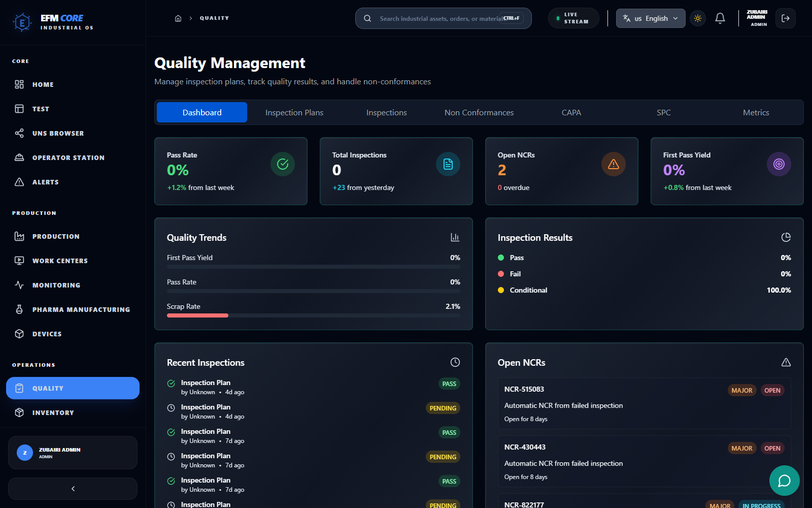Image resolution: width=812 pixels, height=508 pixels.
Task: Open the English language dropdown
Action: (650, 18)
